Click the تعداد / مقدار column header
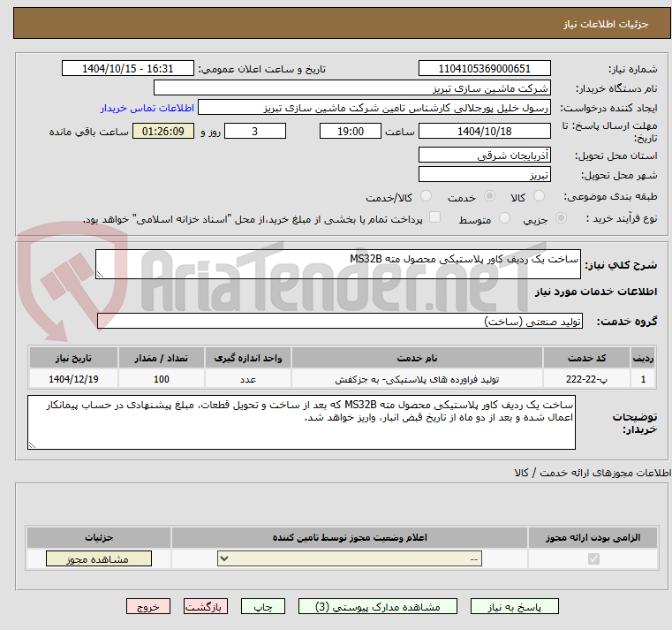Image resolution: width=672 pixels, height=630 pixels. (161, 358)
